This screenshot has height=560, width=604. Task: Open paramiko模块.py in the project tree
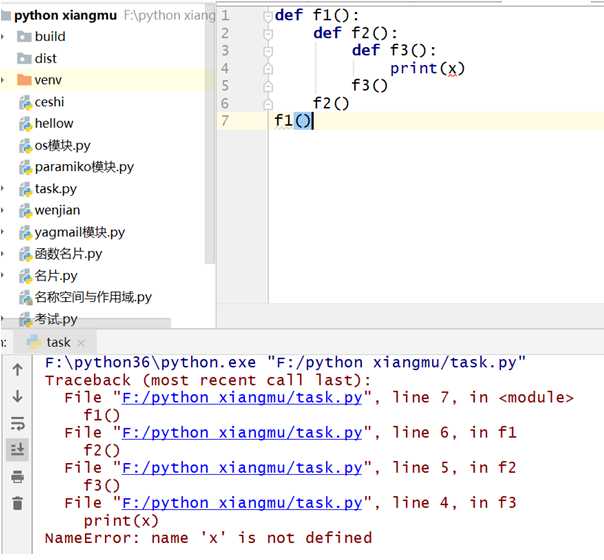84,167
